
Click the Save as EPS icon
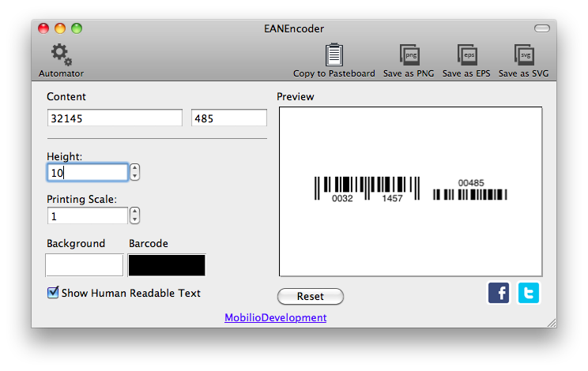pyautogui.click(x=467, y=54)
